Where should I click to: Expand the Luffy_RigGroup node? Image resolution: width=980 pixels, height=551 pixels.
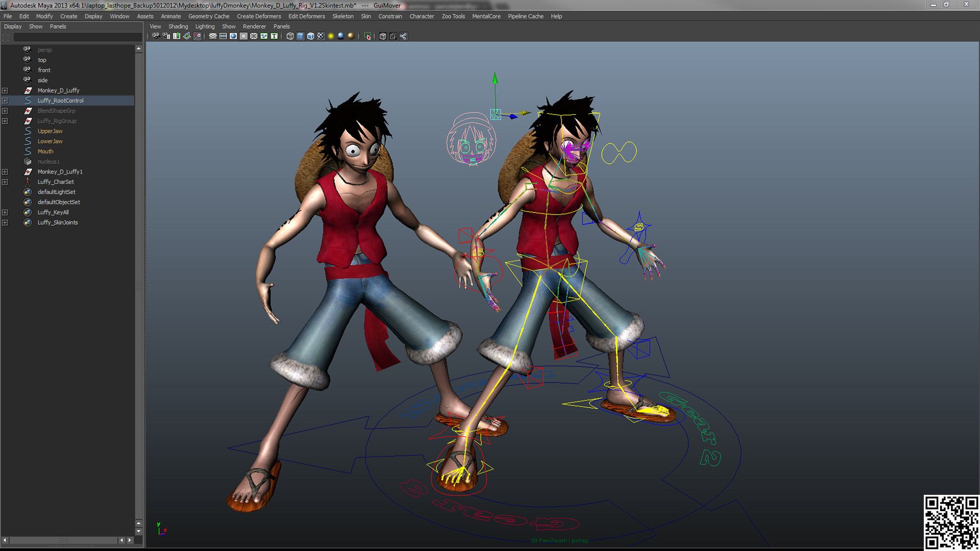(5, 121)
